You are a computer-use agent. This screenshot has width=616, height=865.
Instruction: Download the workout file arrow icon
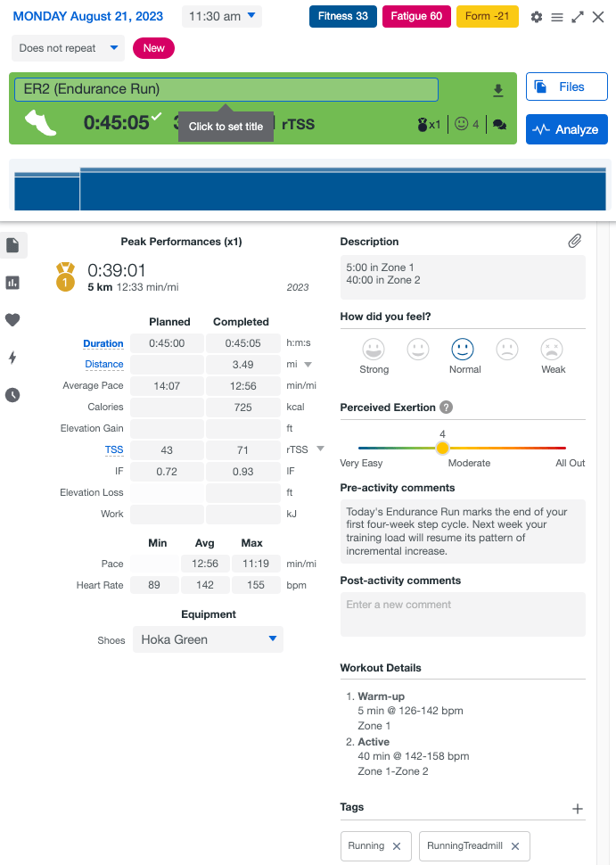[497, 90]
